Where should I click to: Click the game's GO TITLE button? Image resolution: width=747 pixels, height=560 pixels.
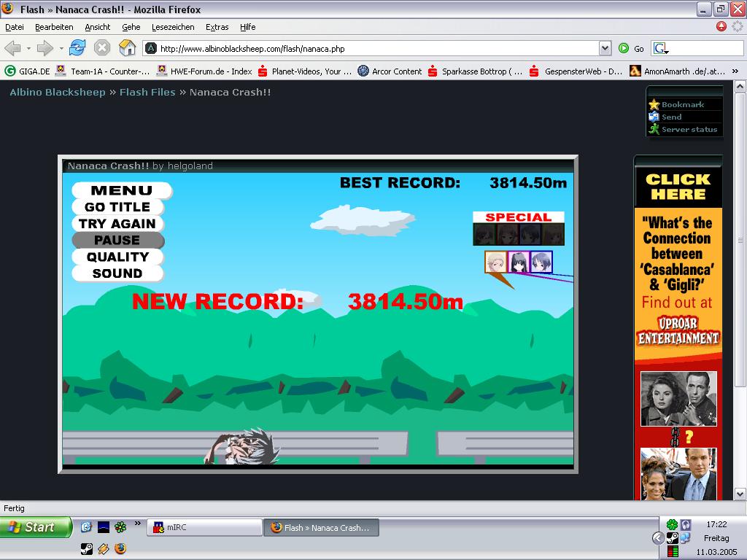[x=117, y=207]
